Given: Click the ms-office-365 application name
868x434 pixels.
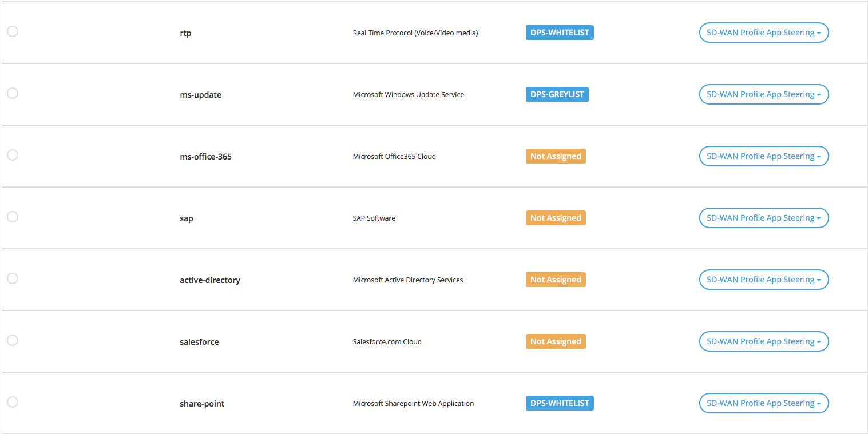Looking at the screenshot, I should pyautogui.click(x=205, y=157).
